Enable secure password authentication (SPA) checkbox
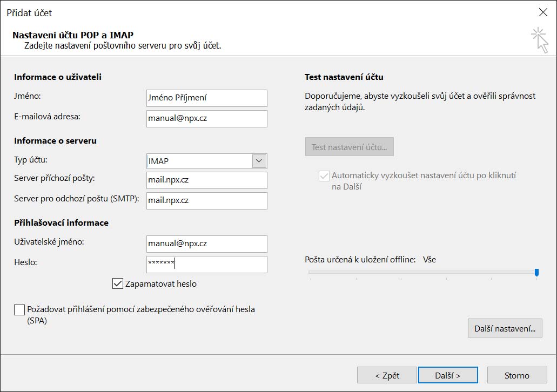The height and width of the screenshot is (392, 557). [19, 310]
